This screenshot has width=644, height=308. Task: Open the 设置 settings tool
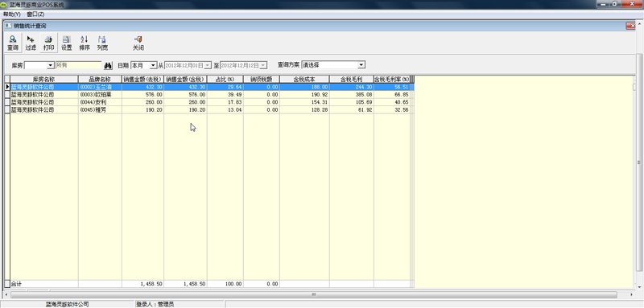coord(67,43)
